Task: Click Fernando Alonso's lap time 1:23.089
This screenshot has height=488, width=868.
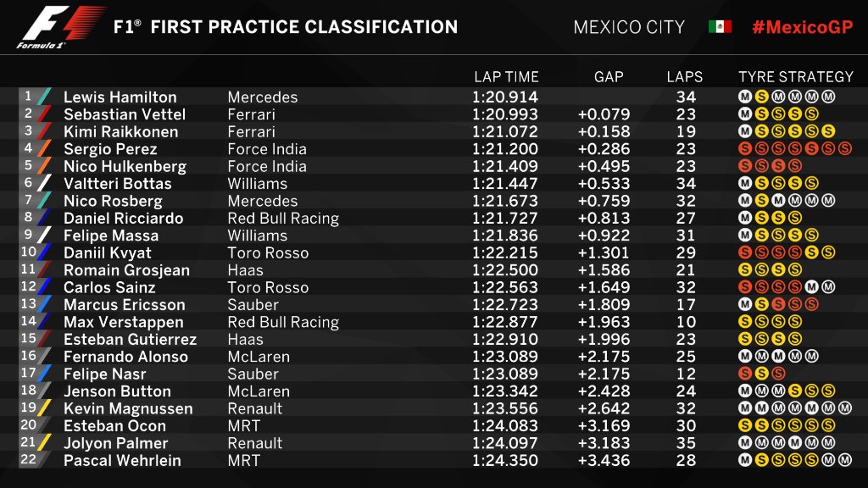Action: tap(504, 357)
